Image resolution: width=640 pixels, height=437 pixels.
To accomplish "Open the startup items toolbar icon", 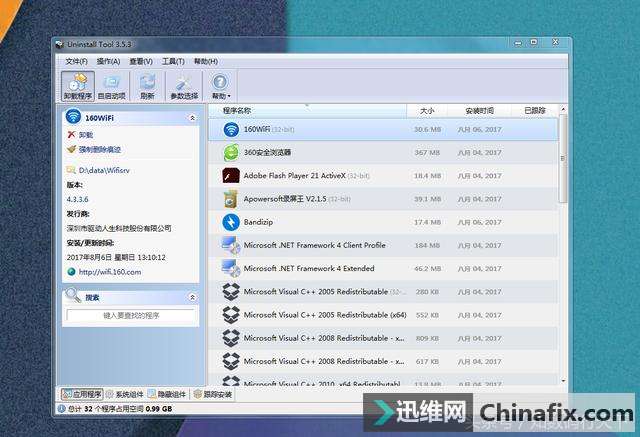I will [x=112, y=86].
